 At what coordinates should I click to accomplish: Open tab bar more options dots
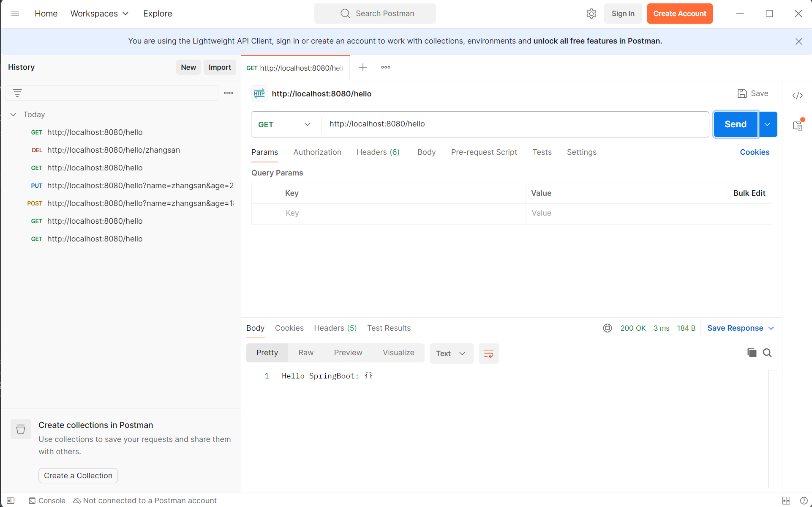coord(386,67)
